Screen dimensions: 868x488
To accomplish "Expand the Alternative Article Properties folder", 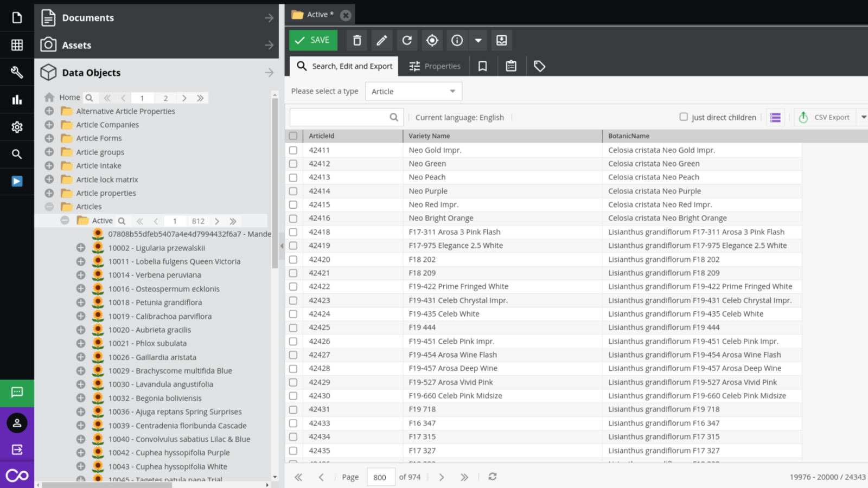I will pos(49,111).
